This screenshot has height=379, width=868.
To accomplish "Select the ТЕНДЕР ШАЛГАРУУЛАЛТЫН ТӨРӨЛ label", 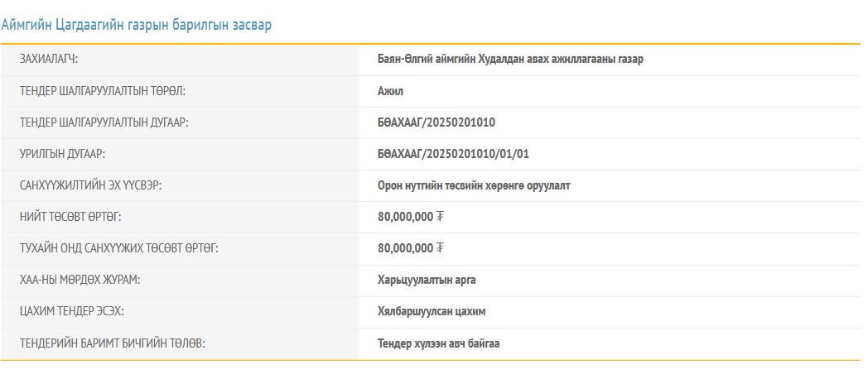I will [108, 91].
